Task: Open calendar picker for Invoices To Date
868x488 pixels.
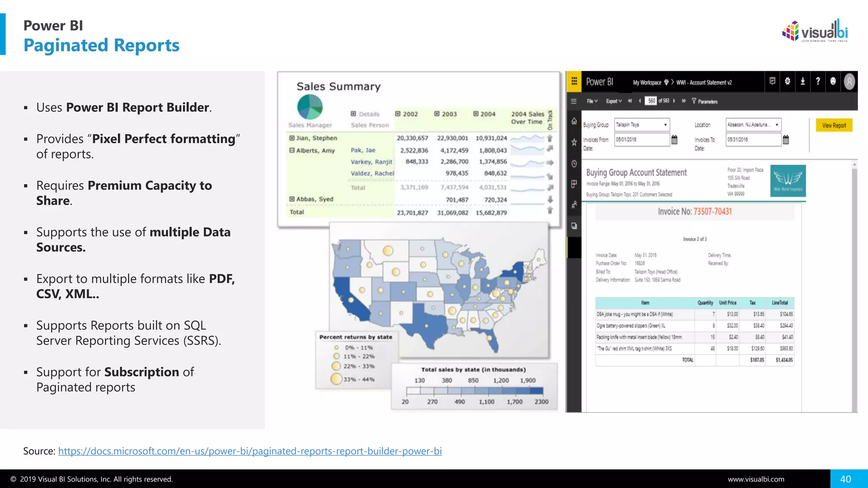Action: pyautogui.click(x=786, y=140)
